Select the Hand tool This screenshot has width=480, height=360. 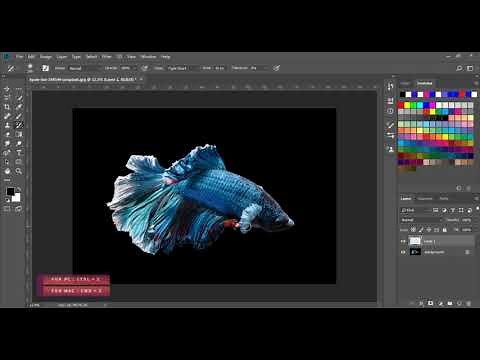click(x=7, y=171)
